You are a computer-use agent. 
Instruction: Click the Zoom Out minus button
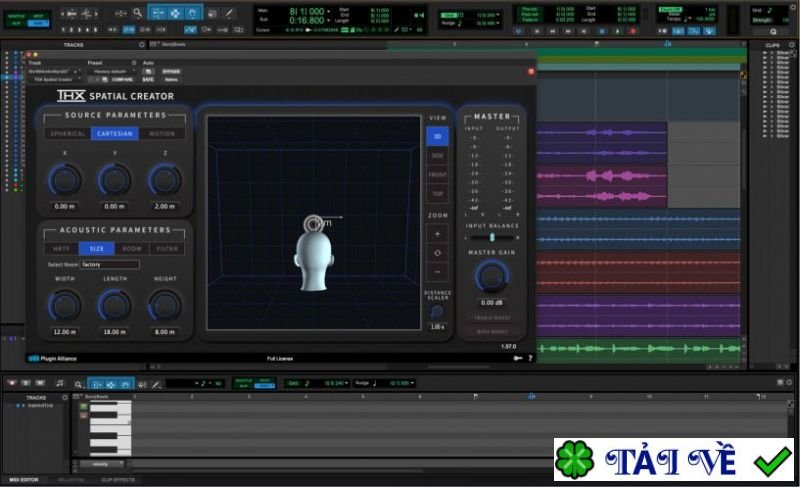tap(437, 272)
